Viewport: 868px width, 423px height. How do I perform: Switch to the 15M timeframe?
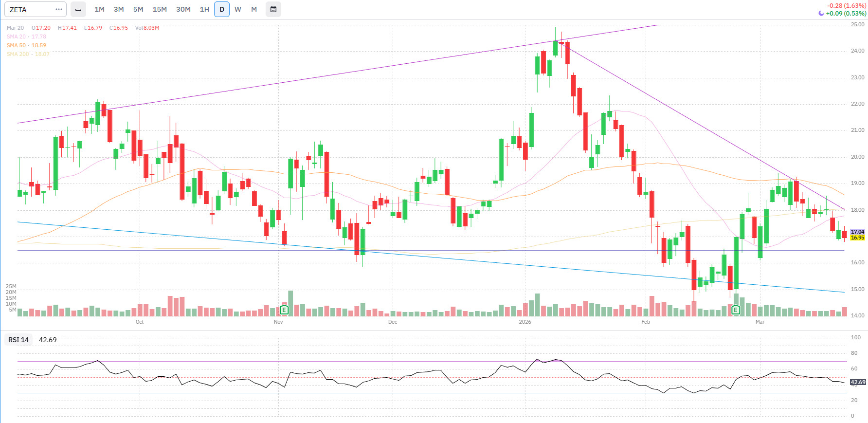[x=160, y=9]
